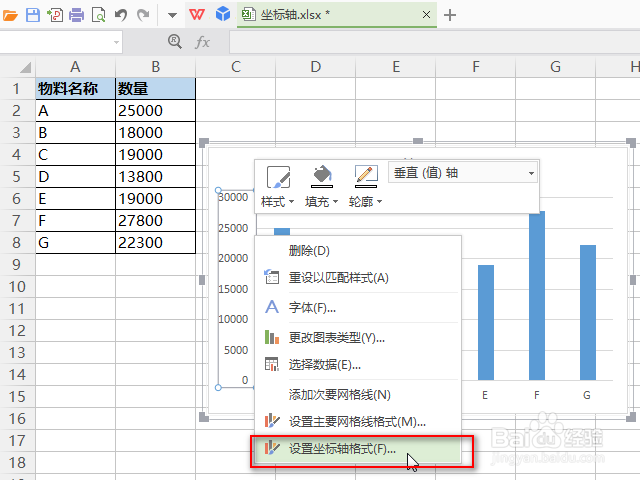This screenshot has height=480, width=640.
Task: Save the workbook with the floppy icon
Action: coord(33,15)
